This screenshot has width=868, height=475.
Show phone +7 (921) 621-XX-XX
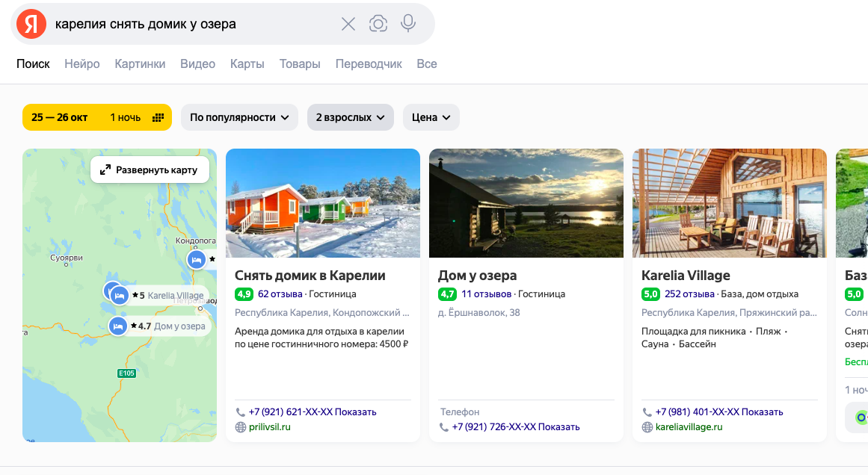[313, 412]
